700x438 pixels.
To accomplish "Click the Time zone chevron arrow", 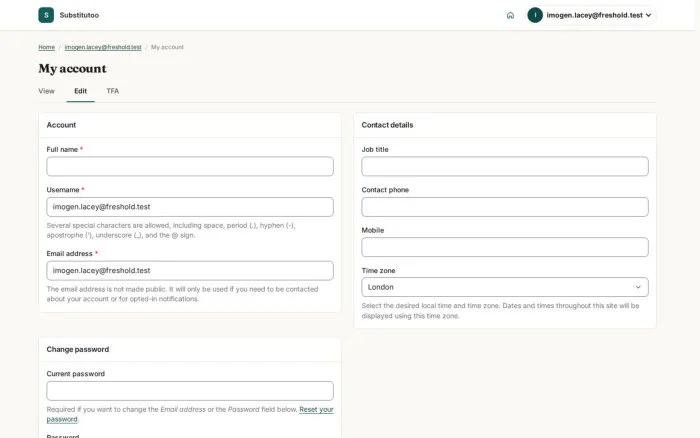I will coord(638,287).
